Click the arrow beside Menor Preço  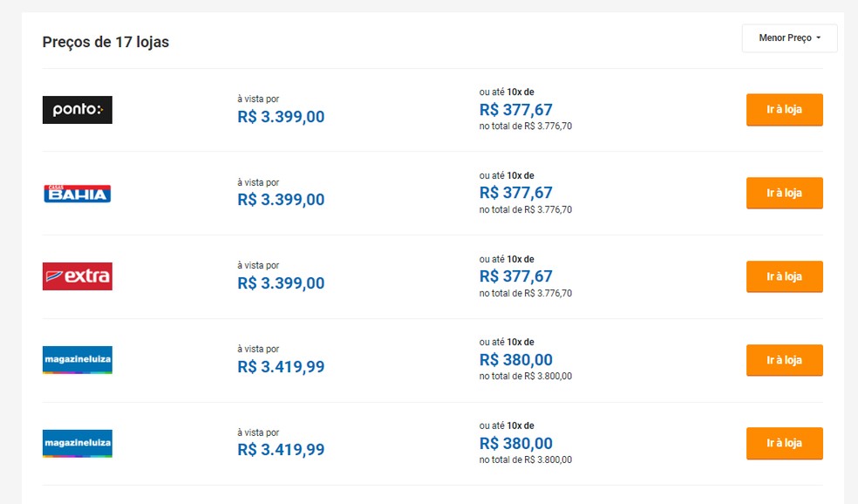click(819, 38)
